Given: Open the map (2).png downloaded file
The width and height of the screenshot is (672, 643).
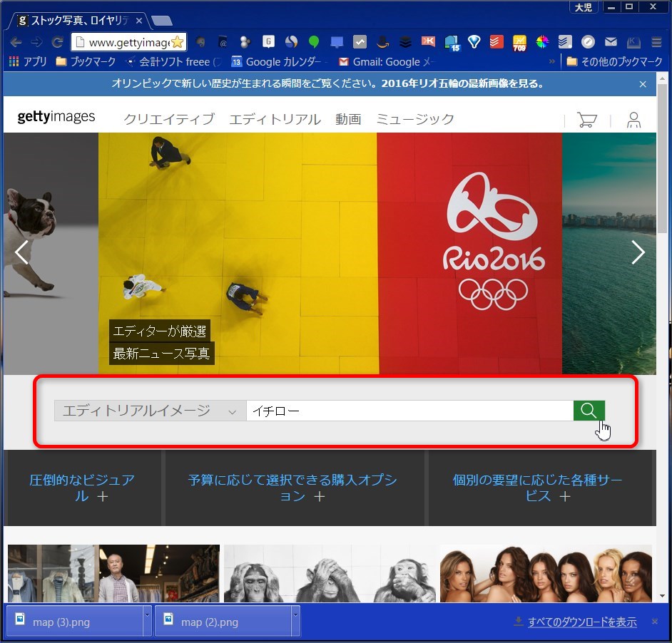Looking at the screenshot, I should (x=223, y=620).
